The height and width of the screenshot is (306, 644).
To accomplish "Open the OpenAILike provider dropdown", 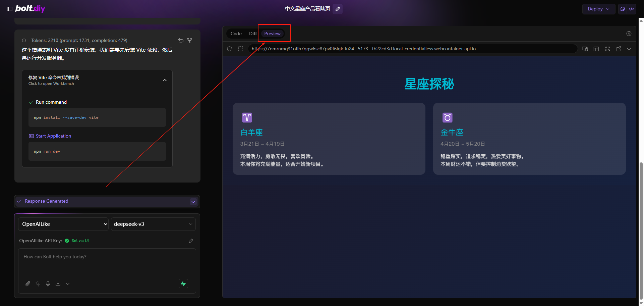I will coord(63,224).
